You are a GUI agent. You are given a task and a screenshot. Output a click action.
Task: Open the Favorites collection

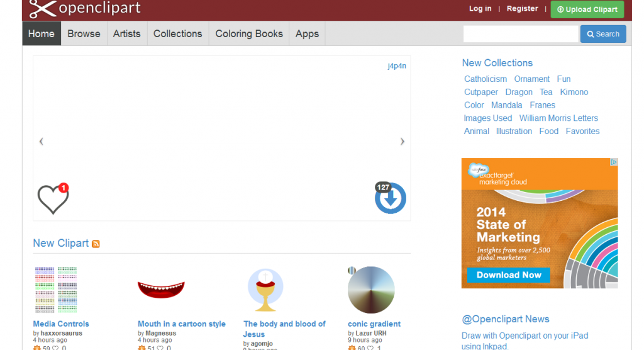tap(582, 131)
